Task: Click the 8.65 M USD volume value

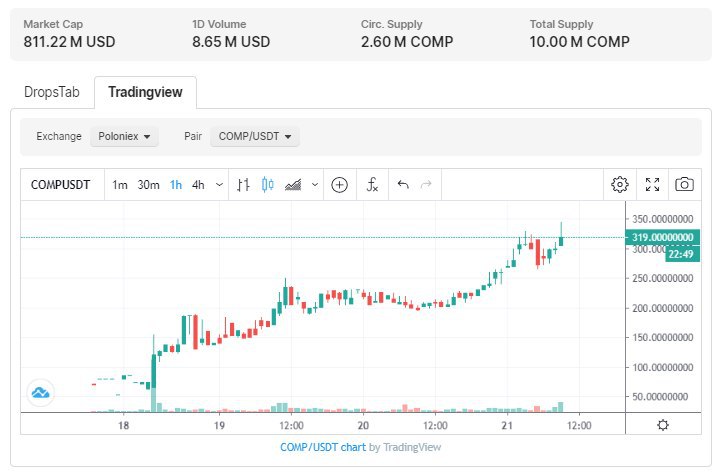Action: click(x=231, y=42)
